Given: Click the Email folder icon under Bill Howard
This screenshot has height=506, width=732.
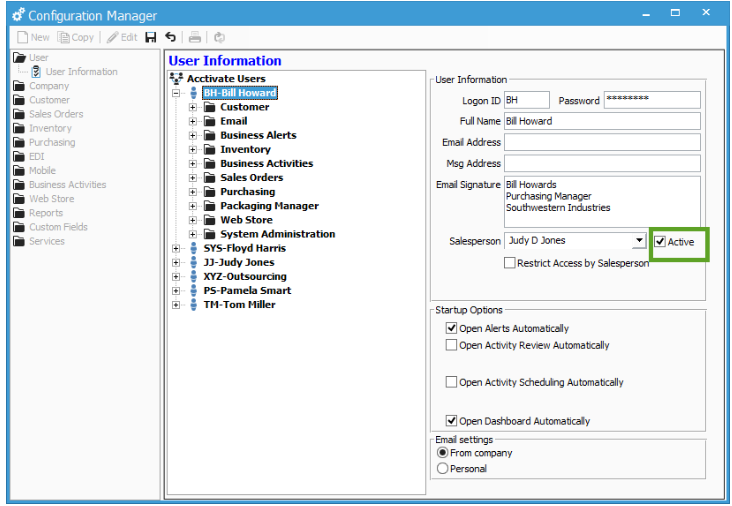Looking at the screenshot, I should [210, 121].
